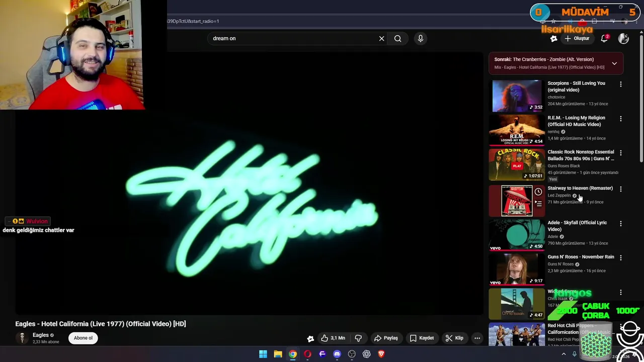Open File Explorer from the taskbar

[278, 354]
